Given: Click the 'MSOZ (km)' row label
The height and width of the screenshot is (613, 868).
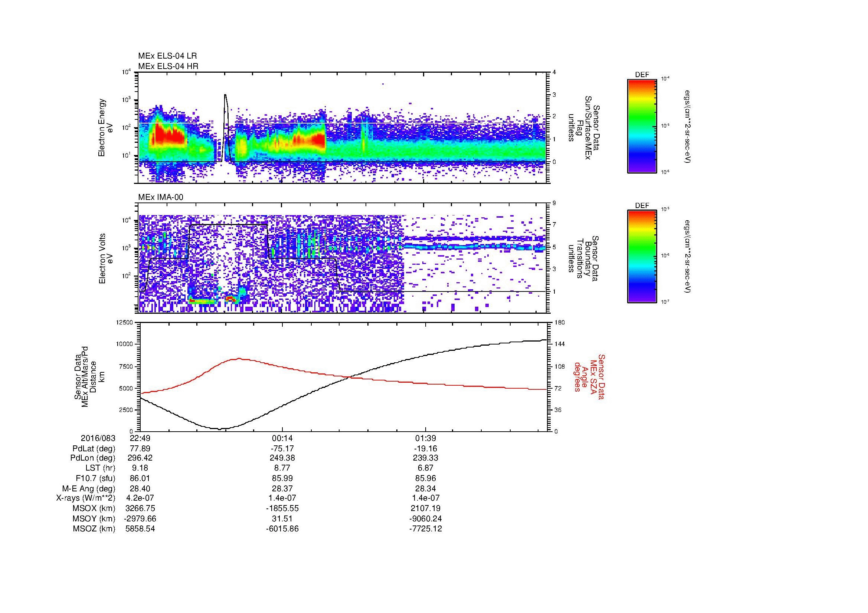Looking at the screenshot, I should (x=94, y=529).
